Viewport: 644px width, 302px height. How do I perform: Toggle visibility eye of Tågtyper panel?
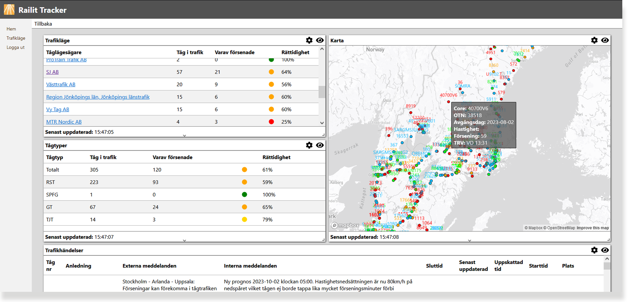coord(320,145)
